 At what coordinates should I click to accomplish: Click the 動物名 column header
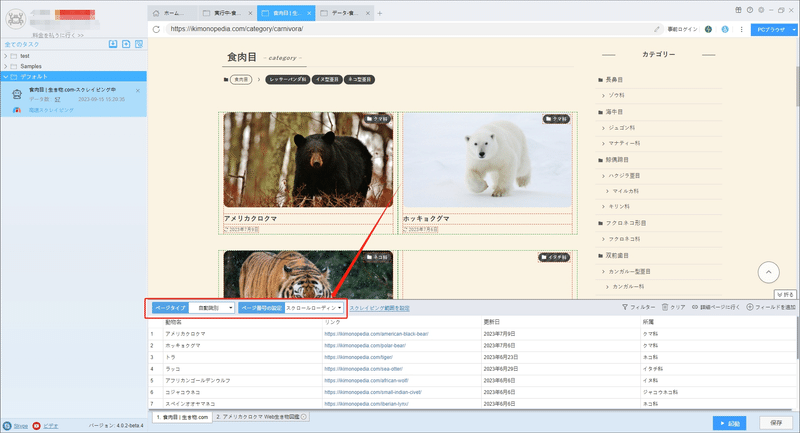click(173, 322)
